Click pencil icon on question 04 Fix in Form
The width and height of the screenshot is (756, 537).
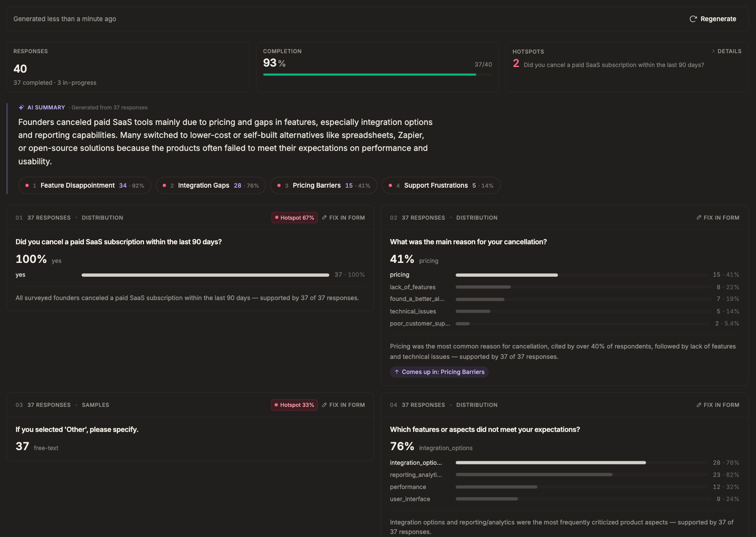tap(699, 405)
